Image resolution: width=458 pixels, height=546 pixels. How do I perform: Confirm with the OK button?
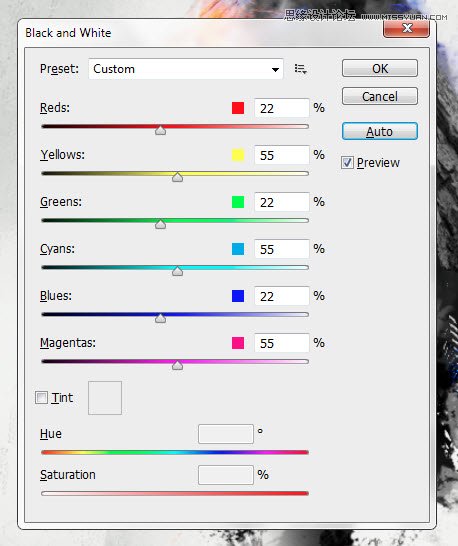(380, 68)
